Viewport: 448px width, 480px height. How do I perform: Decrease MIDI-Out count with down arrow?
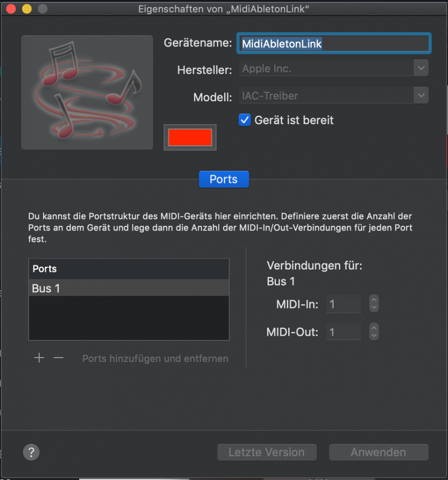tap(374, 336)
